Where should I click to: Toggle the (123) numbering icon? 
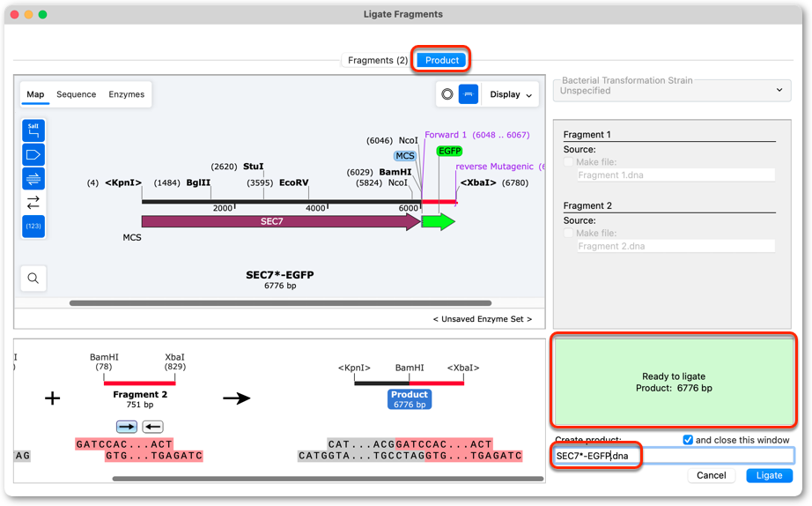(x=33, y=226)
